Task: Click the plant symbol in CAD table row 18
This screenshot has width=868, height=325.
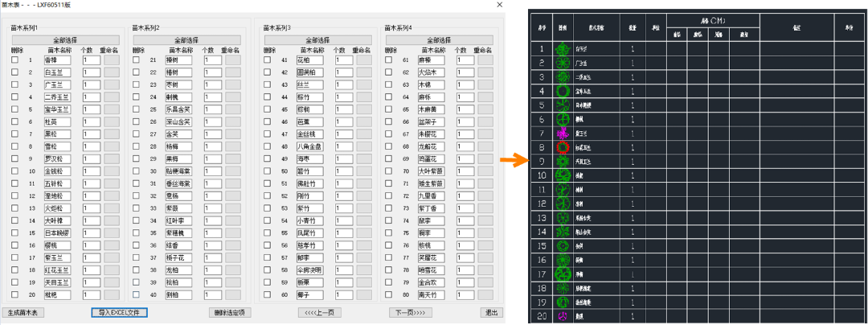Action: point(563,288)
